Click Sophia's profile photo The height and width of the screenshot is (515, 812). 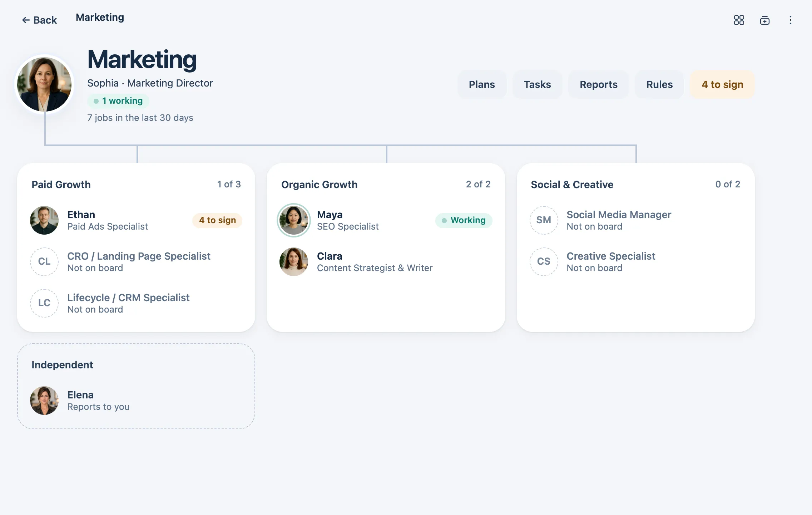pyautogui.click(x=44, y=84)
